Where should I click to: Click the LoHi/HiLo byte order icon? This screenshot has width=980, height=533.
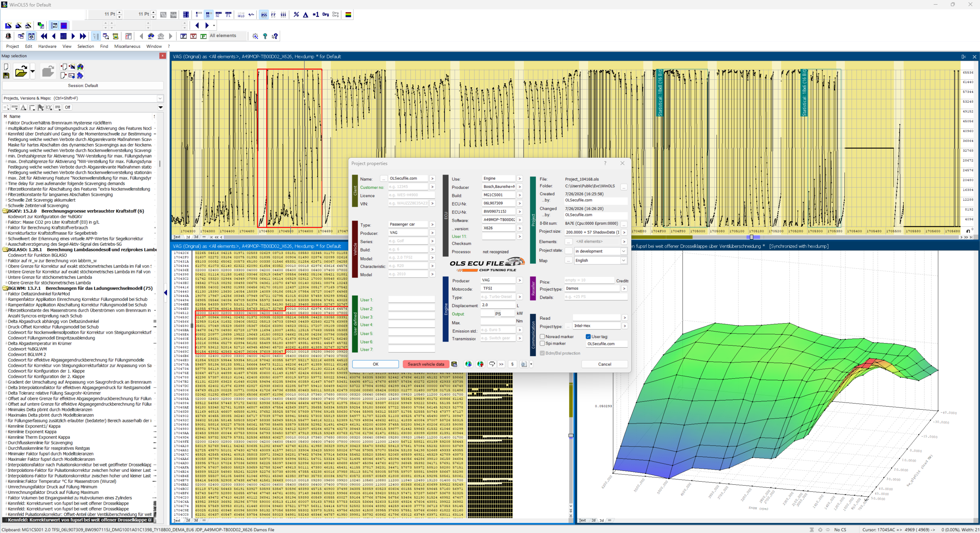tap(241, 15)
